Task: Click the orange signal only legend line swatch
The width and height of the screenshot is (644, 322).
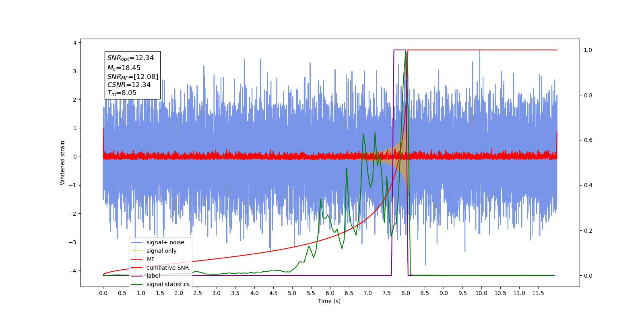Action: (137, 251)
